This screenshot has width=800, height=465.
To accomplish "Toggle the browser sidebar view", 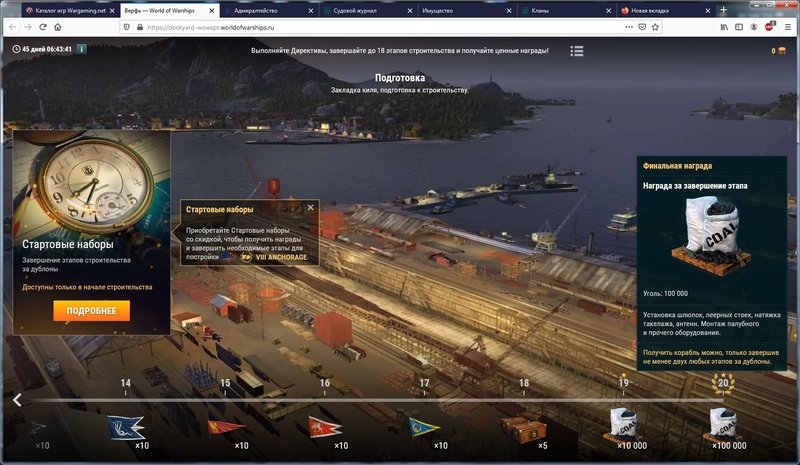I will click(739, 27).
